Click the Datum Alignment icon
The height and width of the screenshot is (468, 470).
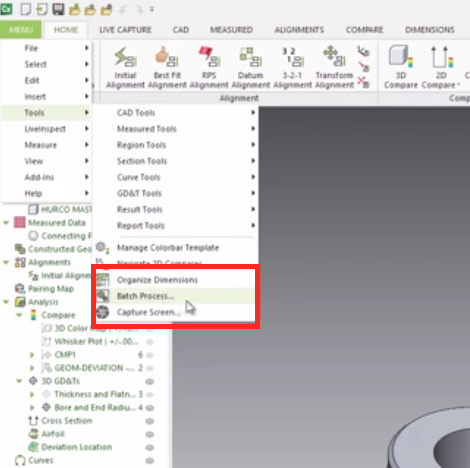coord(251,57)
